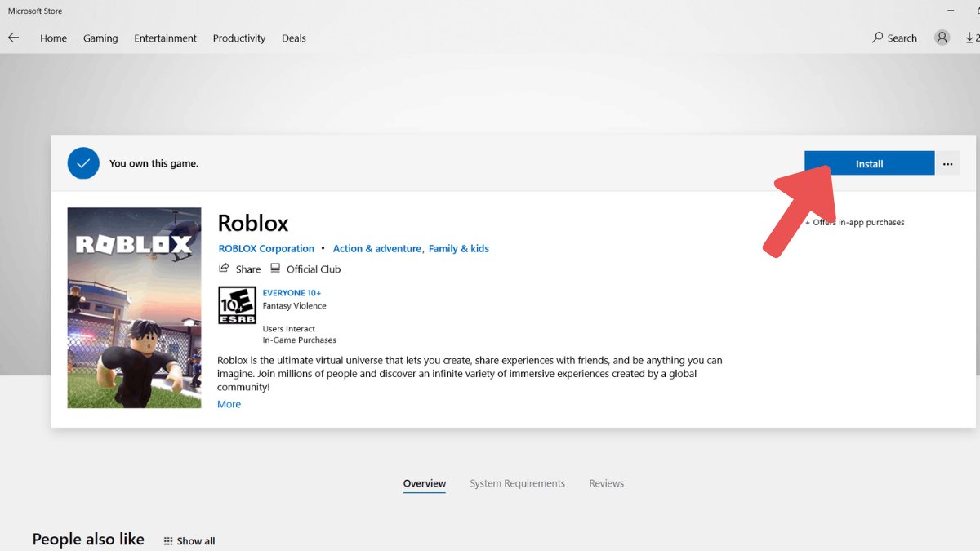
Task: Click the Install button
Action: (x=869, y=163)
